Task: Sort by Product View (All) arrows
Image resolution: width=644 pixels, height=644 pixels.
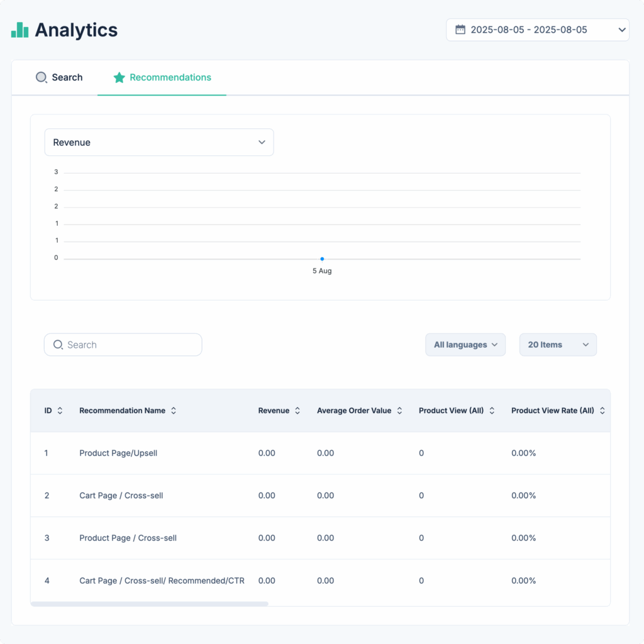Action: 492,411
